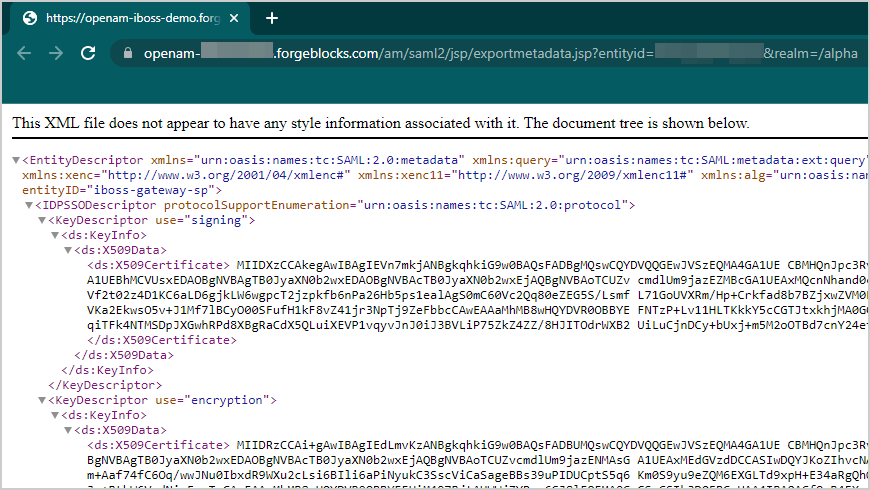Collapse the KeyInfo node under signing
870x490 pixels.
[55, 235]
